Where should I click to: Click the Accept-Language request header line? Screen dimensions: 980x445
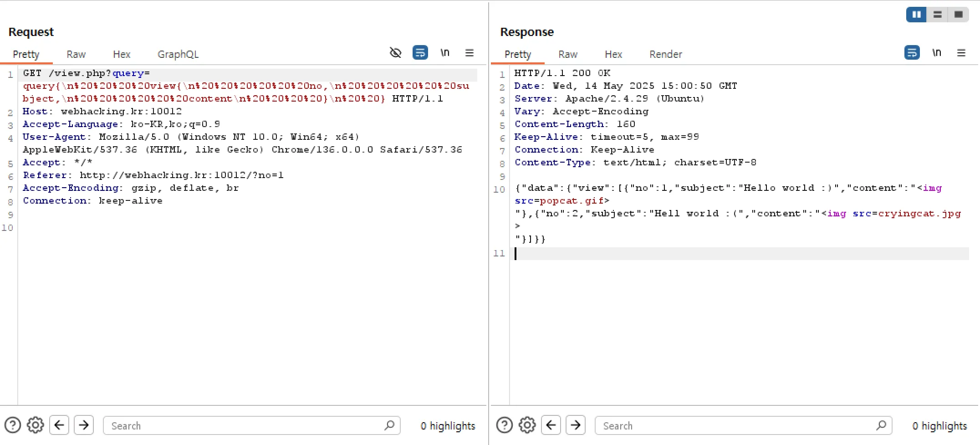tap(122, 124)
